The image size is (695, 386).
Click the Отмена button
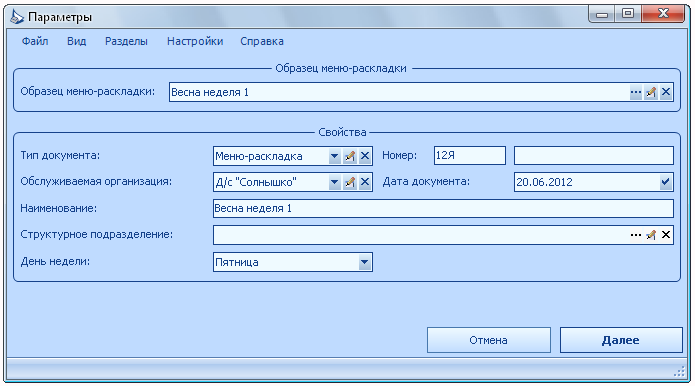coord(488,340)
